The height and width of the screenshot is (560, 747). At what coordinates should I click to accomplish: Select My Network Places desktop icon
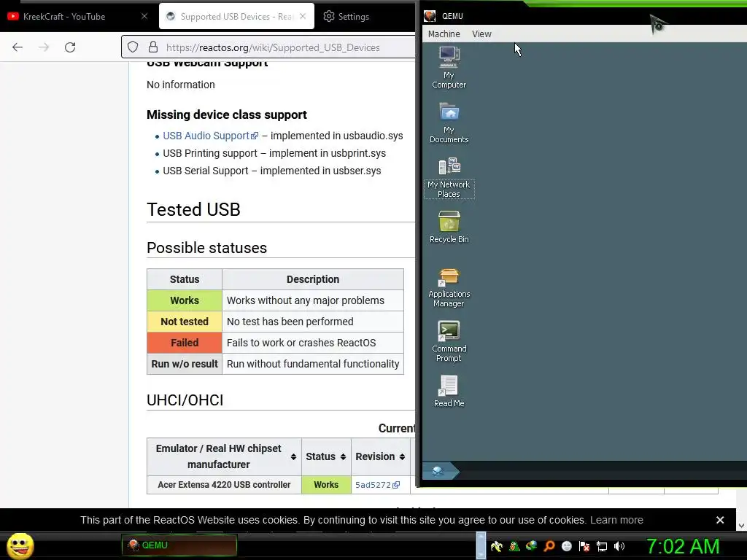point(449,177)
